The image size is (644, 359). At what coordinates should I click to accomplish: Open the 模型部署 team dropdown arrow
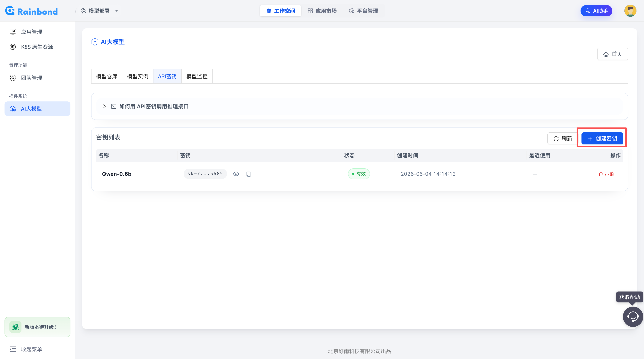pyautogui.click(x=117, y=11)
